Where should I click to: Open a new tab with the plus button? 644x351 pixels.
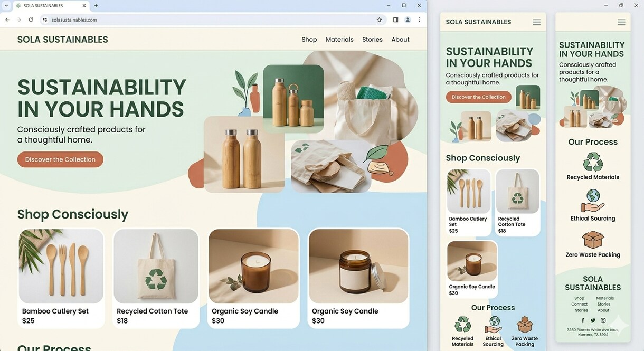pos(96,6)
